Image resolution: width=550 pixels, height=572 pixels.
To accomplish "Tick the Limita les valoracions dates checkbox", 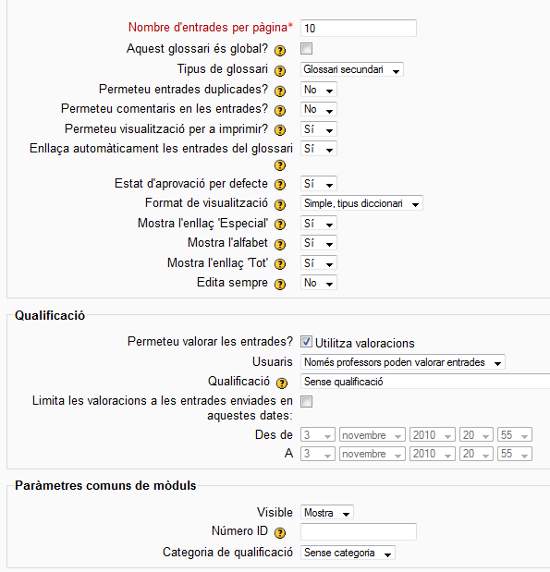I will tap(306, 401).
